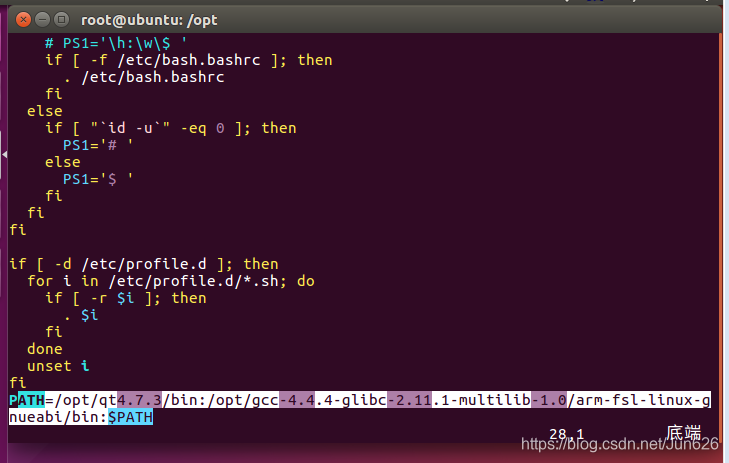
Task: Click the left-edge panel collapse arrow
Action: click(4, 154)
